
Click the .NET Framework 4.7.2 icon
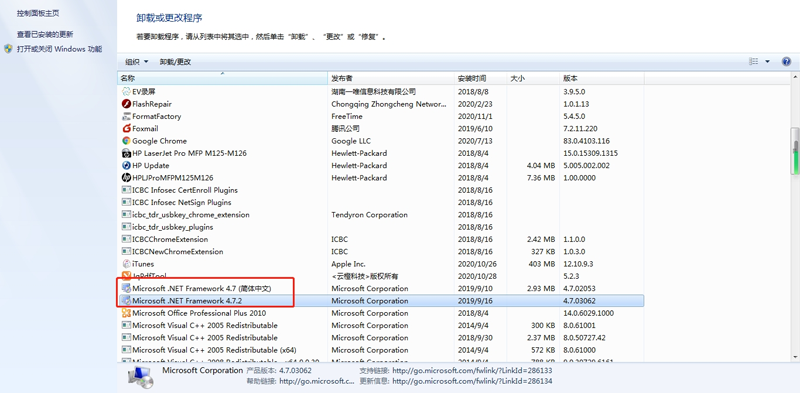[x=127, y=301]
